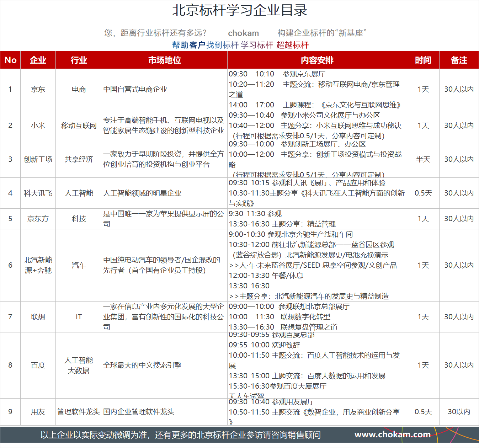The image size is (479, 448).
Task: Click the row number 6 cell
Action: coord(10,265)
